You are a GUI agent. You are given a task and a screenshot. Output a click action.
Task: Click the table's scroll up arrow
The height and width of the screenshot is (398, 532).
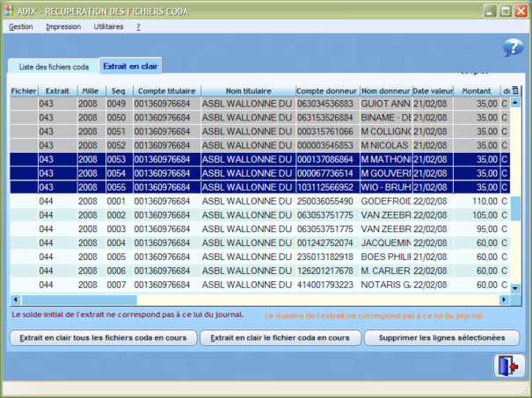tap(516, 102)
